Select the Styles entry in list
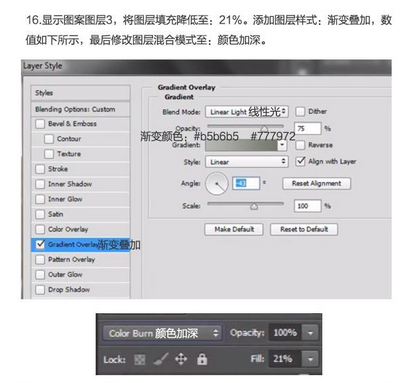 80,93
